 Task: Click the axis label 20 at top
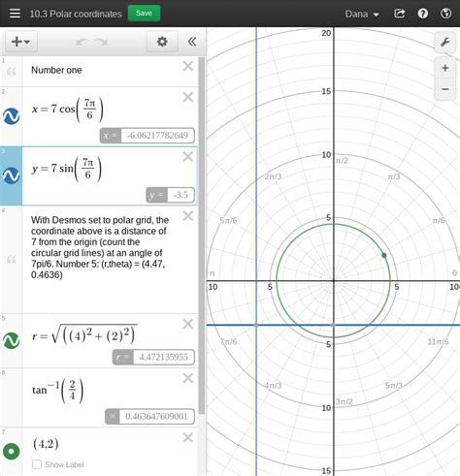pyautogui.click(x=326, y=33)
